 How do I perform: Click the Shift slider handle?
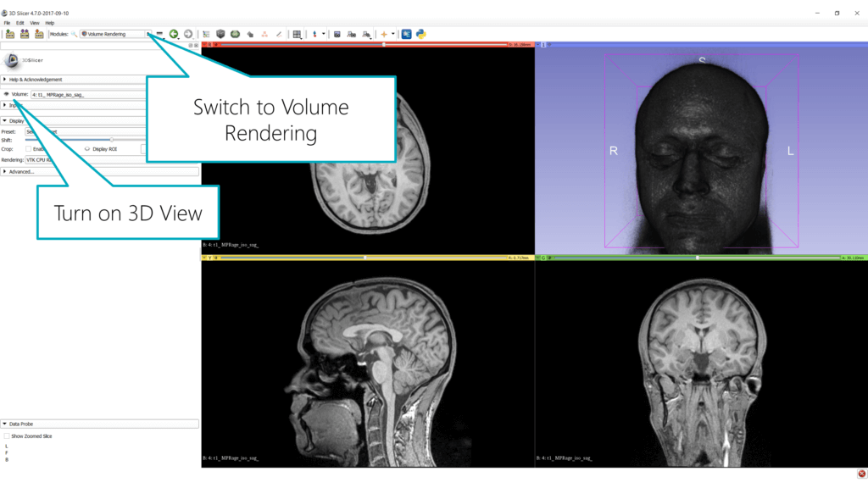pos(111,140)
